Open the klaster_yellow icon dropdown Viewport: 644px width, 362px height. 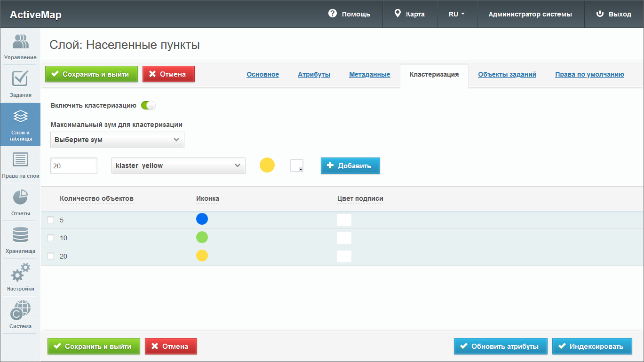178,165
